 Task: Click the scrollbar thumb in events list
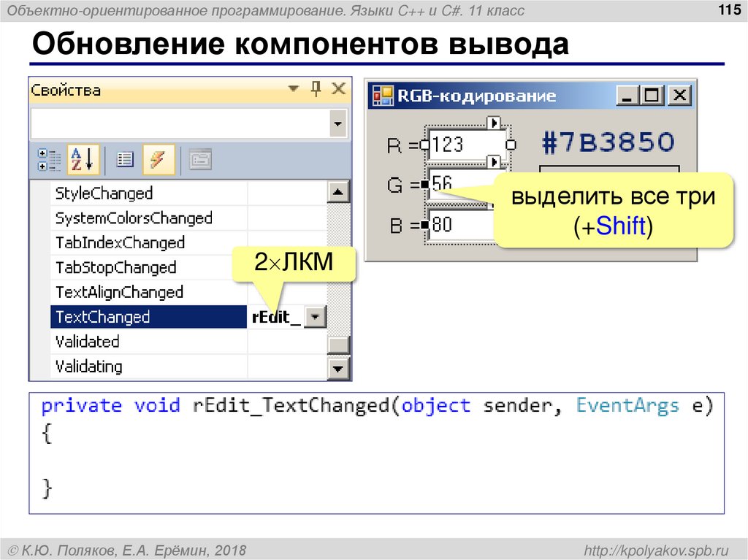[338, 345]
